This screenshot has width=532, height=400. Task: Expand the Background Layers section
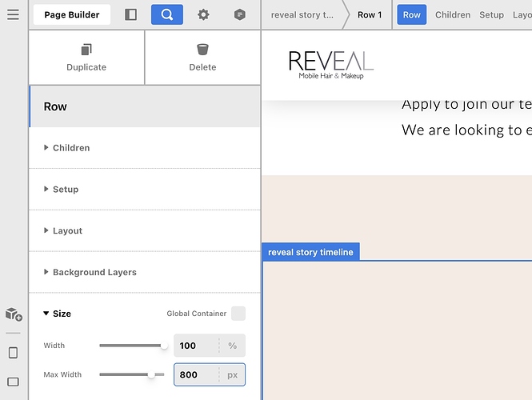(94, 273)
